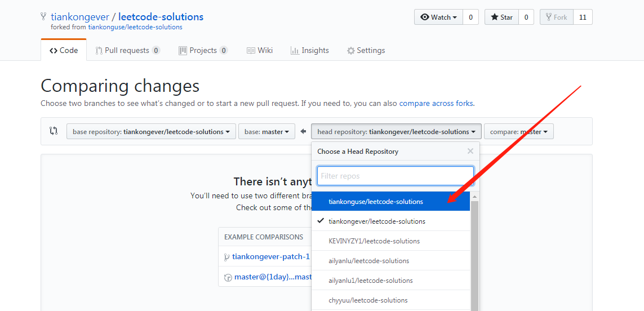This screenshot has width=644, height=311.
Task: Switch to the Code tab
Action: [x=64, y=51]
